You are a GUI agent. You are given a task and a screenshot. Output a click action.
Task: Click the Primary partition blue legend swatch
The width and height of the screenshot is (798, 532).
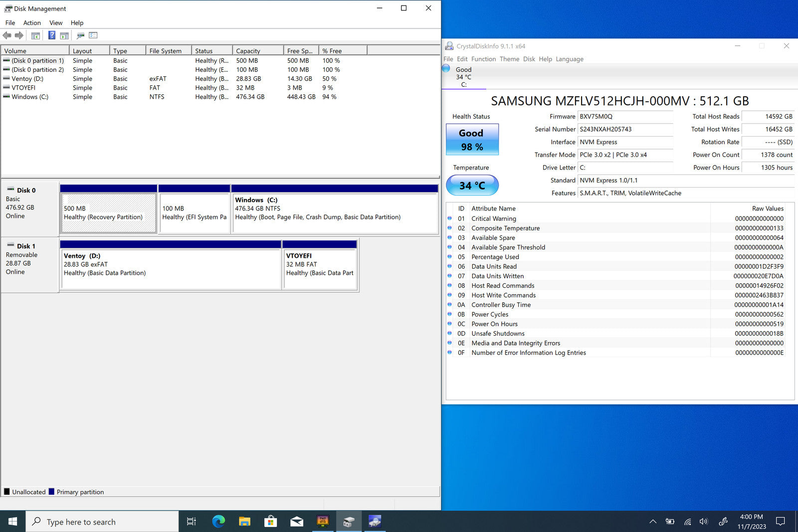(51, 492)
